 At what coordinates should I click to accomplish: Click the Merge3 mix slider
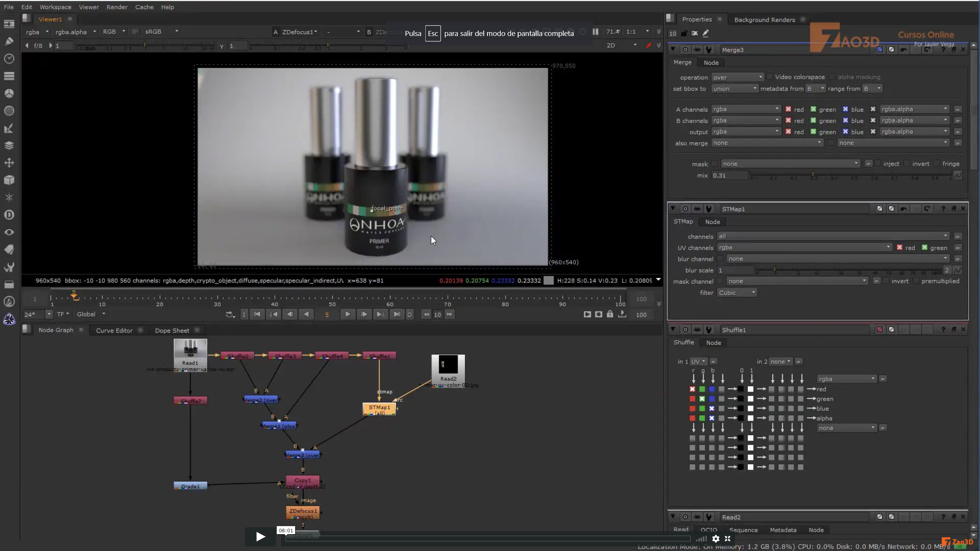tap(851, 175)
